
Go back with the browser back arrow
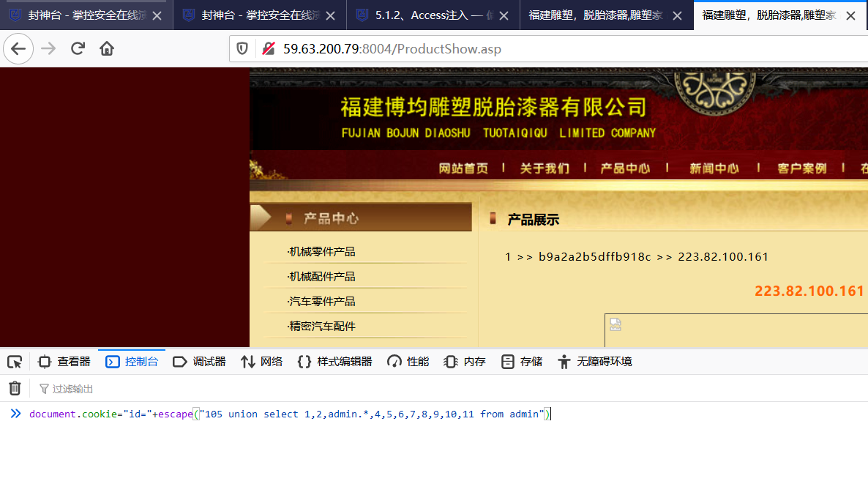[18, 49]
